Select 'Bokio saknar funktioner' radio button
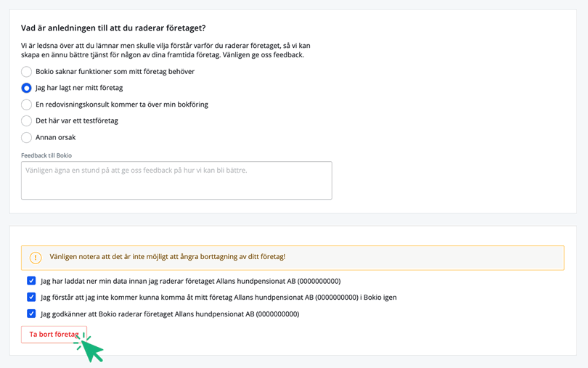This screenshot has height=368, width=588. pos(26,72)
